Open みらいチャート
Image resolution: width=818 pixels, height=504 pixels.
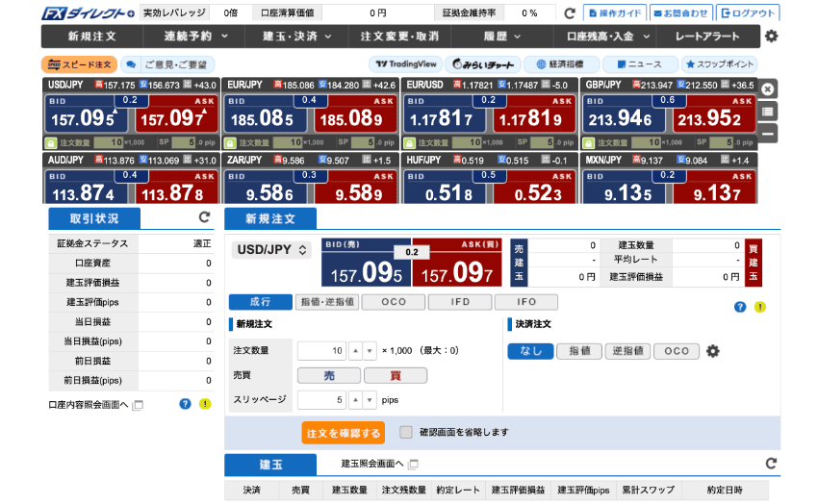click(483, 64)
